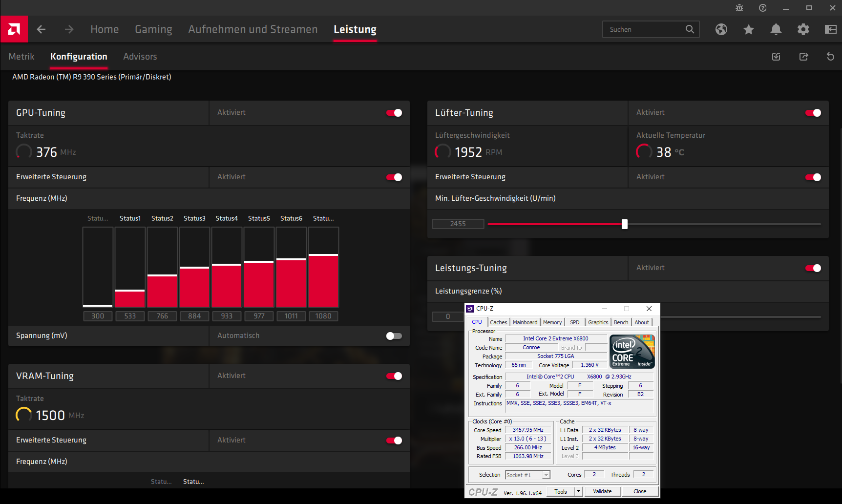Image resolution: width=842 pixels, height=504 pixels.
Task: Select the Konfiguration subtab
Action: [x=79, y=57]
